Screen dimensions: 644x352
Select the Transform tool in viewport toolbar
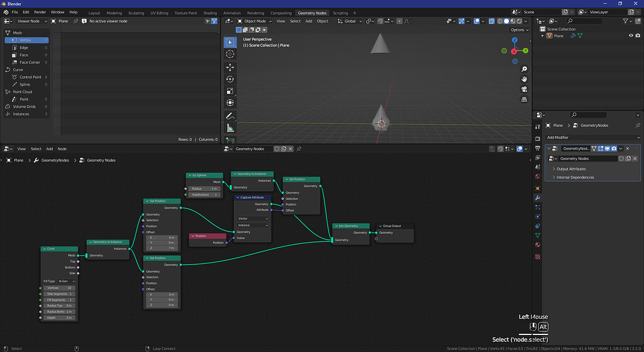tap(230, 102)
